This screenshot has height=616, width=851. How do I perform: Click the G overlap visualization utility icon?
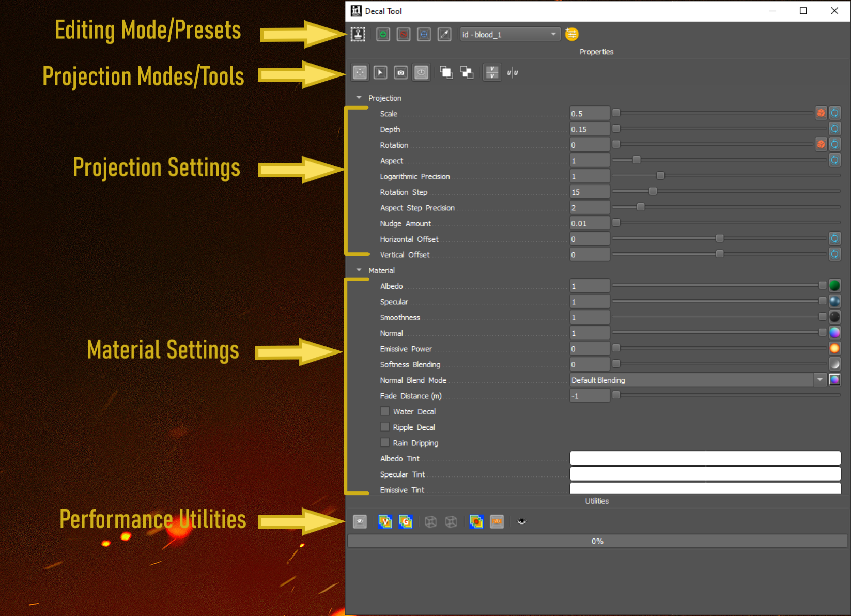pos(406,522)
